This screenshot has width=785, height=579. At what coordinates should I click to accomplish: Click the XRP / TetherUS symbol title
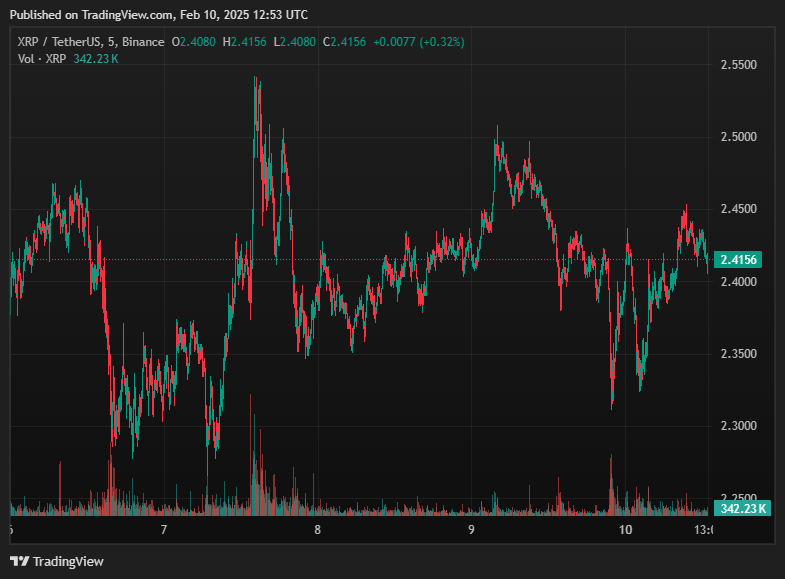(x=91, y=42)
